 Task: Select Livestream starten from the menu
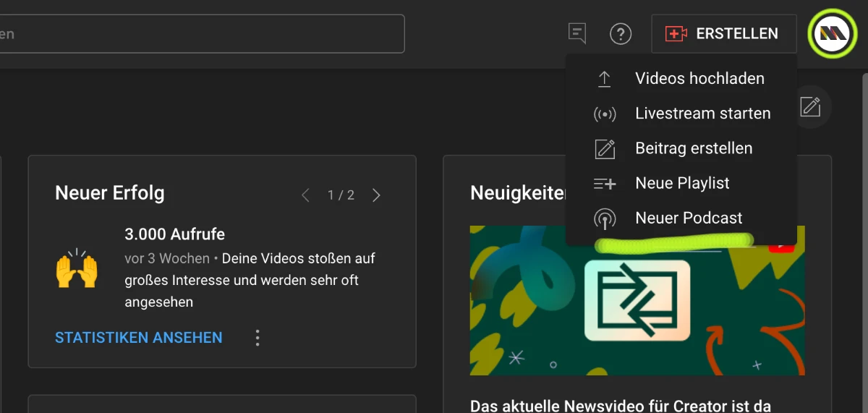pos(681,114)
